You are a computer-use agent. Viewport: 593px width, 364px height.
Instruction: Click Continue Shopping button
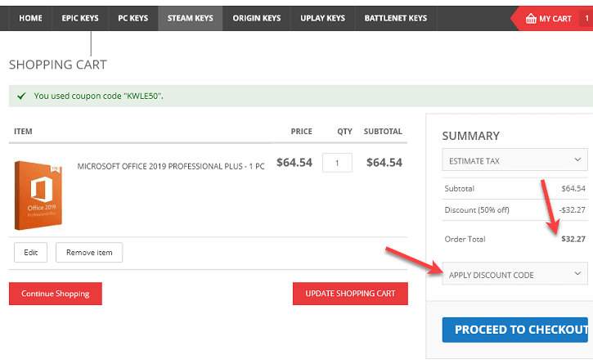(x=56, y=294)
